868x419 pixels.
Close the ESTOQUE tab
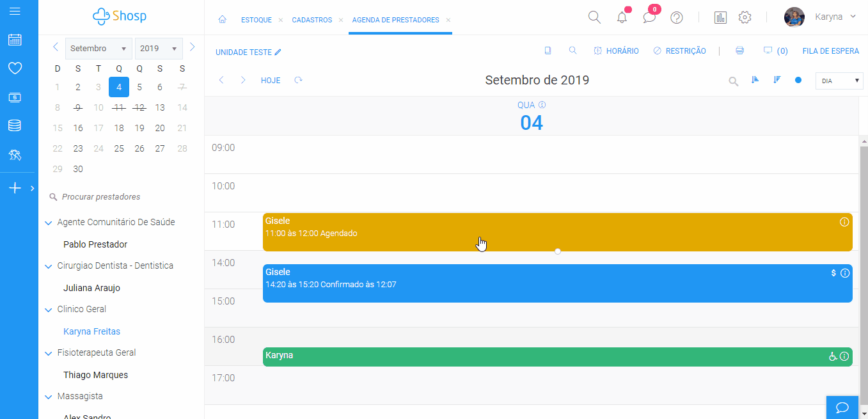pos(280,20)
